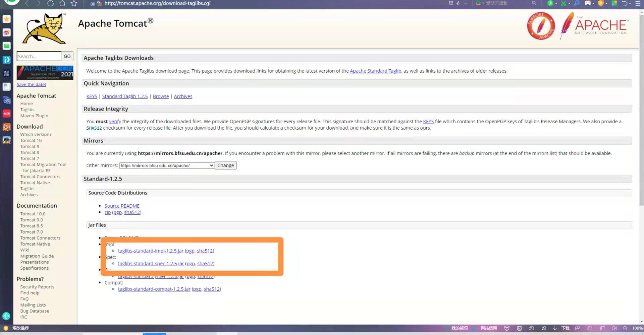Bookmark this page with the star icon
The image size is (644, 335).
coord(74,3)
